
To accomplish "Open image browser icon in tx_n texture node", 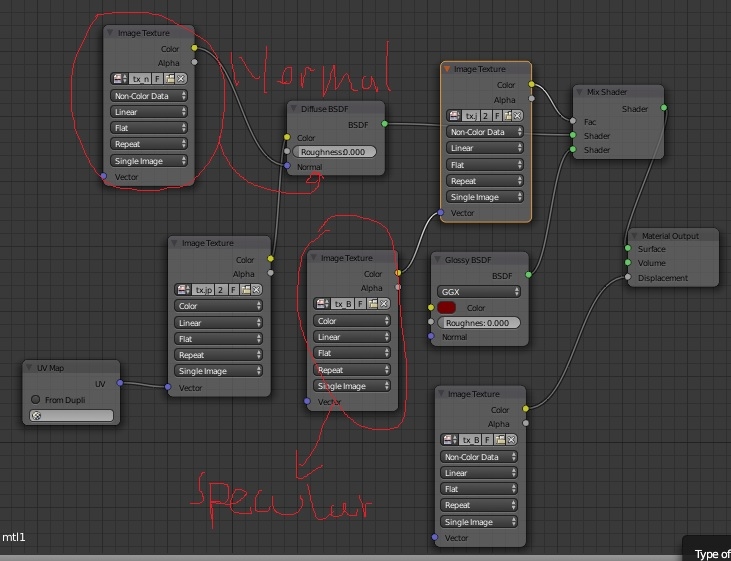I will point(119,79).
